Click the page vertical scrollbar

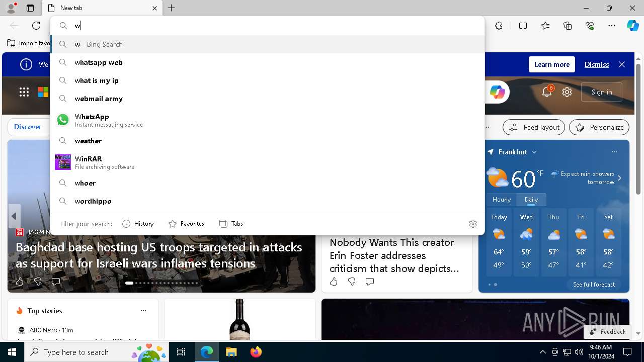tap(638, 129)
